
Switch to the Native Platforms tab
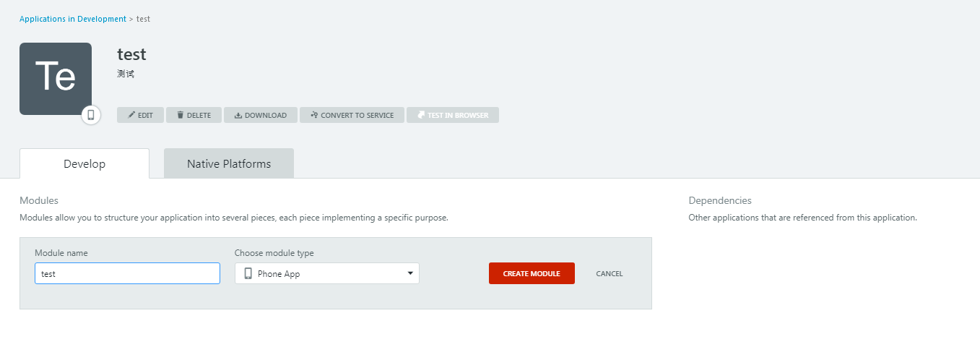pyautogui.click(x=229, y=163)
